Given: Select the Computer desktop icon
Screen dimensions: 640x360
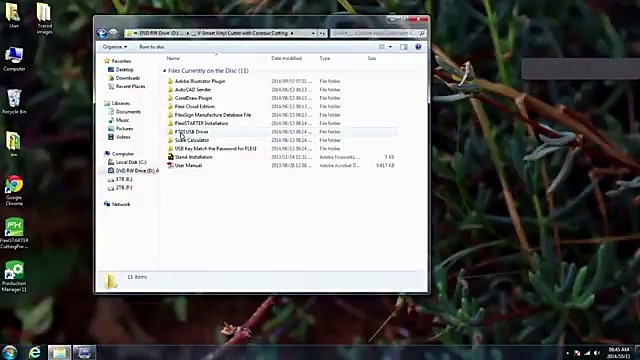Looking at the screenshot, I should (14, 59).
